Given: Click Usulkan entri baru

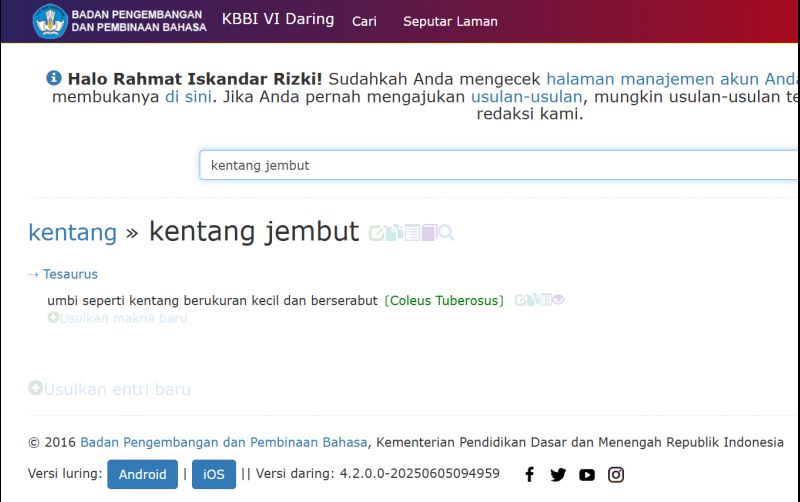Looking at the screenshot, I should pyautogui.click(x=109, y=389).
